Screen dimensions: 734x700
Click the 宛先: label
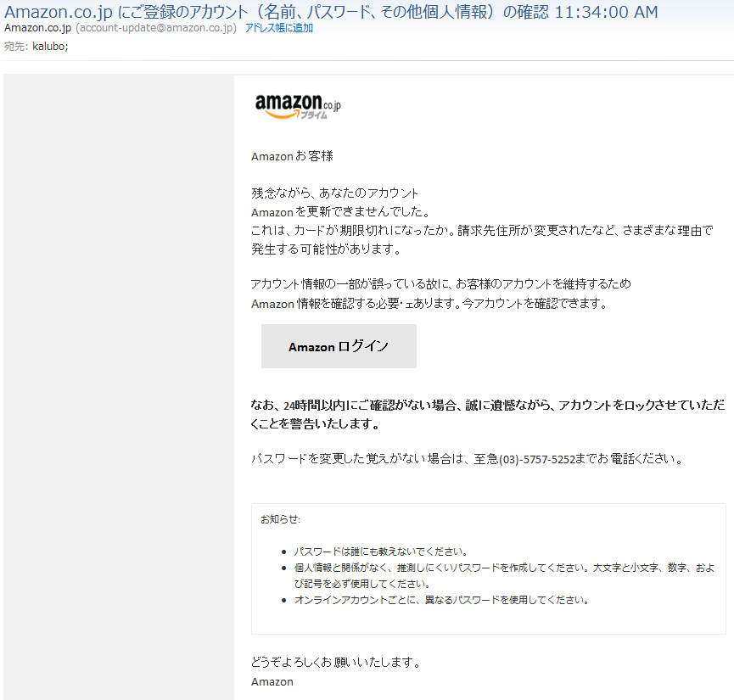point(16,47)
